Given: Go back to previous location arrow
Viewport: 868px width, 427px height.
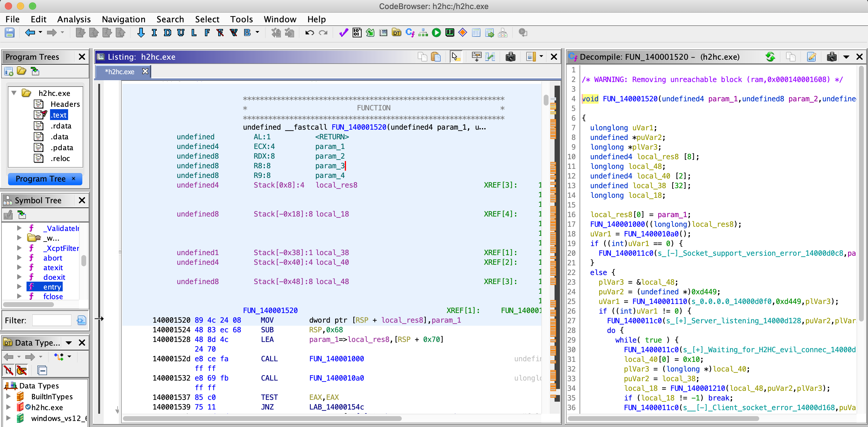Looking at the screenshot, I should [30, 33].
